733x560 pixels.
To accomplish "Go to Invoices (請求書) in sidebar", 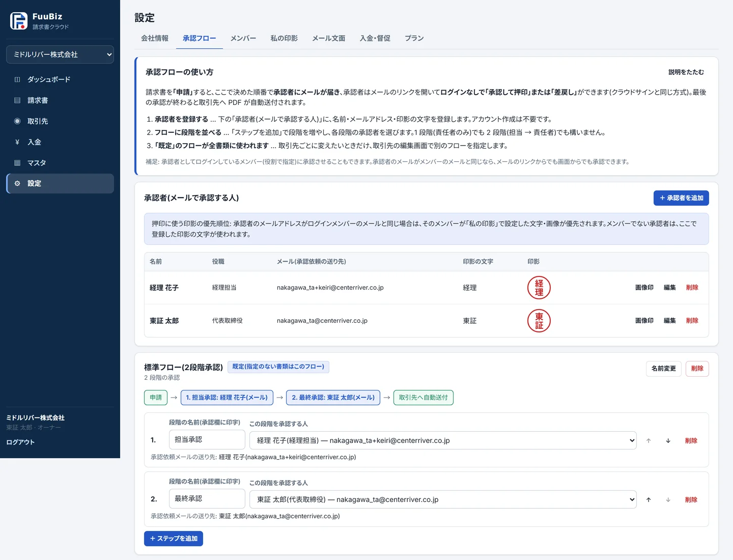I will (x=60, y=100).
